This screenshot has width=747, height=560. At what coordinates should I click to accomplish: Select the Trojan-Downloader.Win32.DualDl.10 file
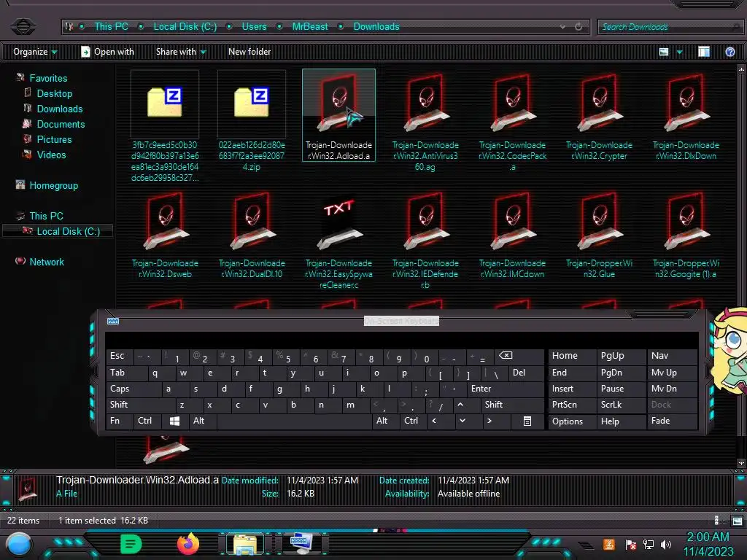[x=252, y=234]
